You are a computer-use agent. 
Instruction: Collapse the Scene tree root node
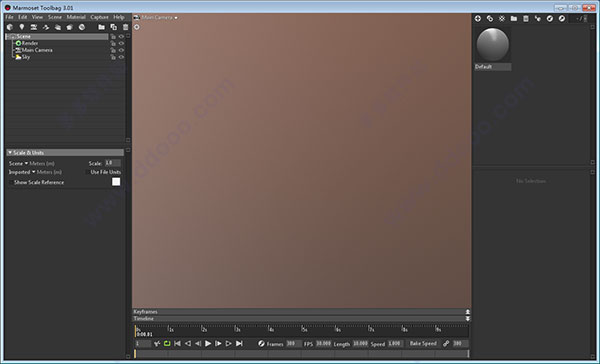[x=8, y=37]
